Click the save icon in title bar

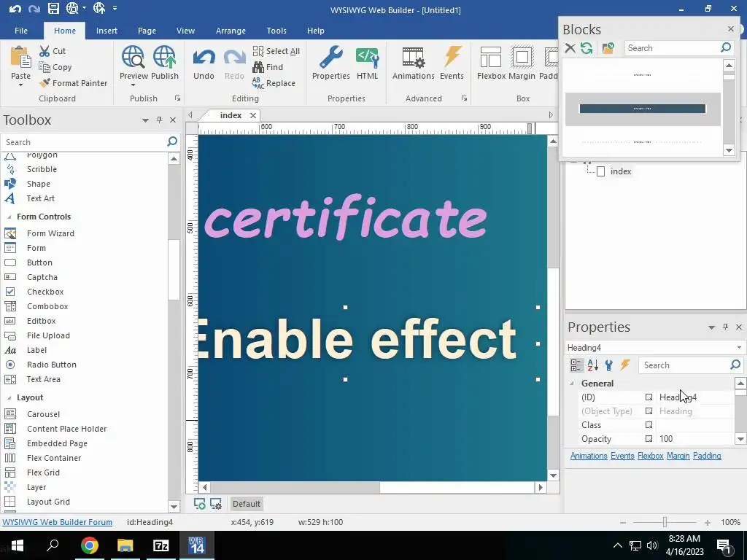(53, 8)
